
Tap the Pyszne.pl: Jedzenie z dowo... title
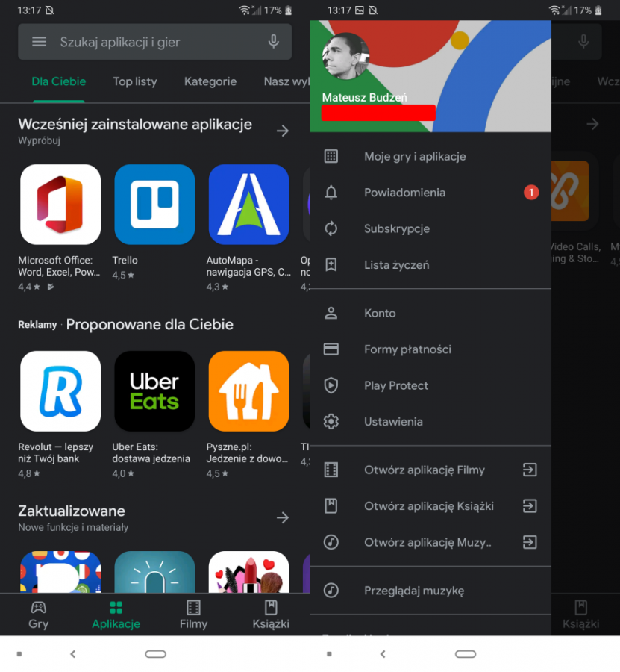pyautogui.click(x=248, y=453)
